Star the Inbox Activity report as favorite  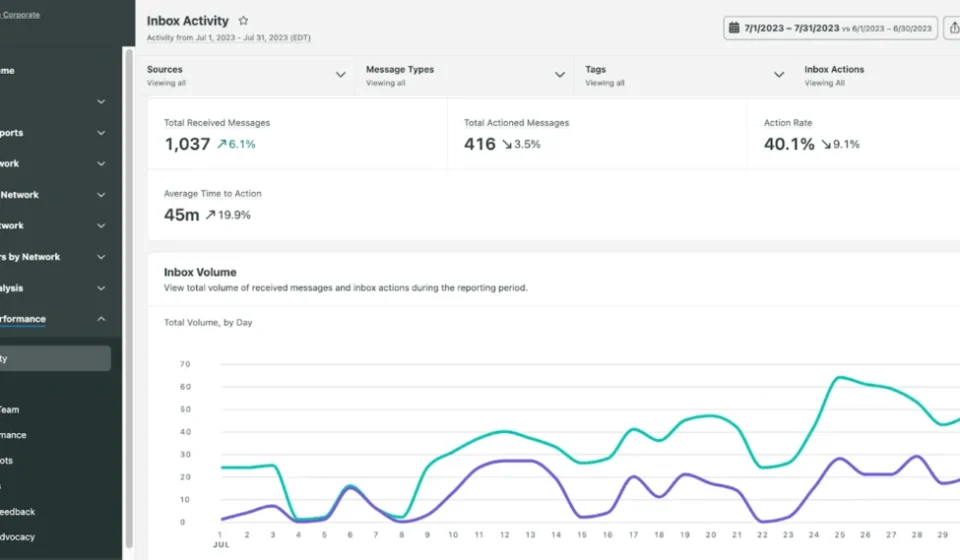tap(243, 21)
